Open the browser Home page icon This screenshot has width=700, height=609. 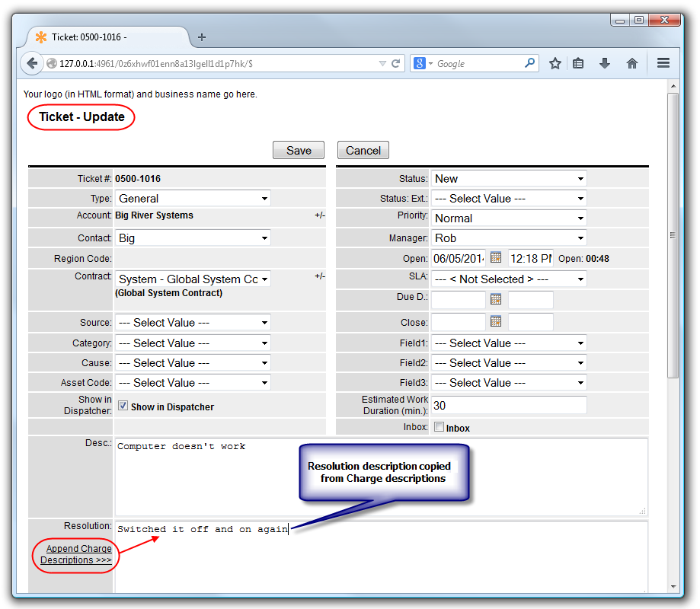[632, 63]
